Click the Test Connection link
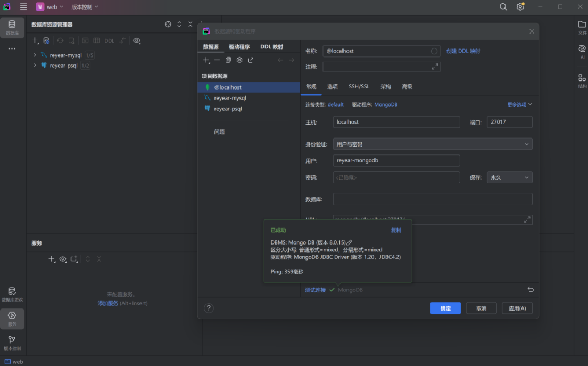Screen dimensions: 588x366 (x=315, y=290)
